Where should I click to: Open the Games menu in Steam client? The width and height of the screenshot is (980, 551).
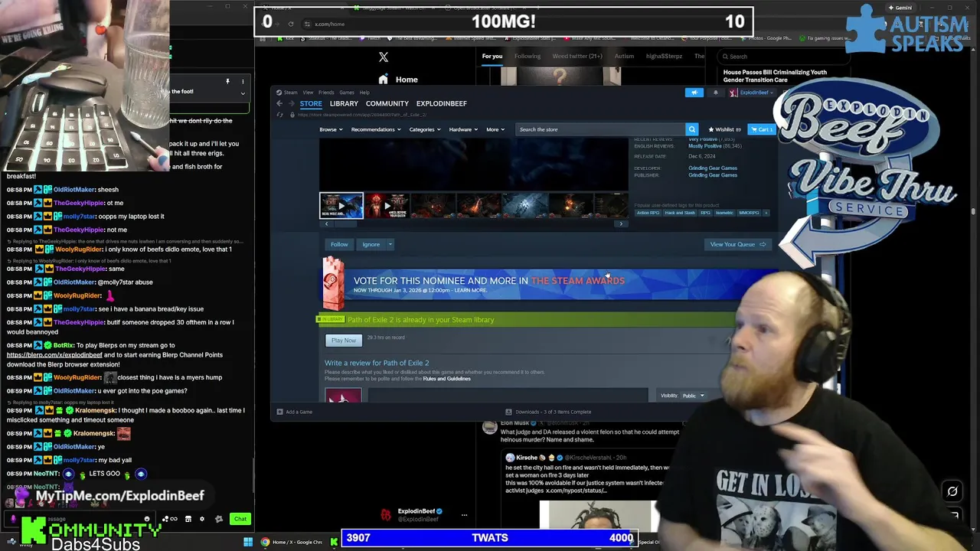pyautogui.click(x=347, y=93)
